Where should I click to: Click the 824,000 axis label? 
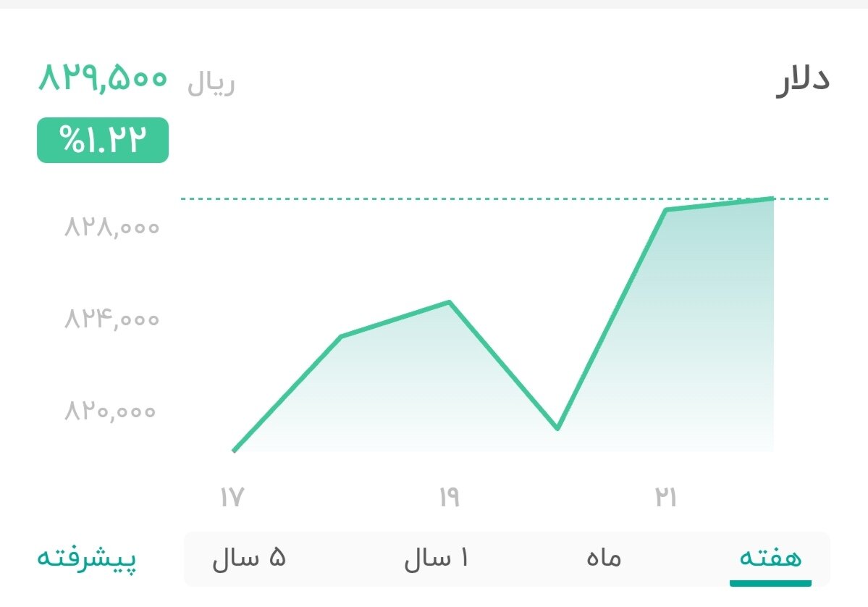point(110,319)
